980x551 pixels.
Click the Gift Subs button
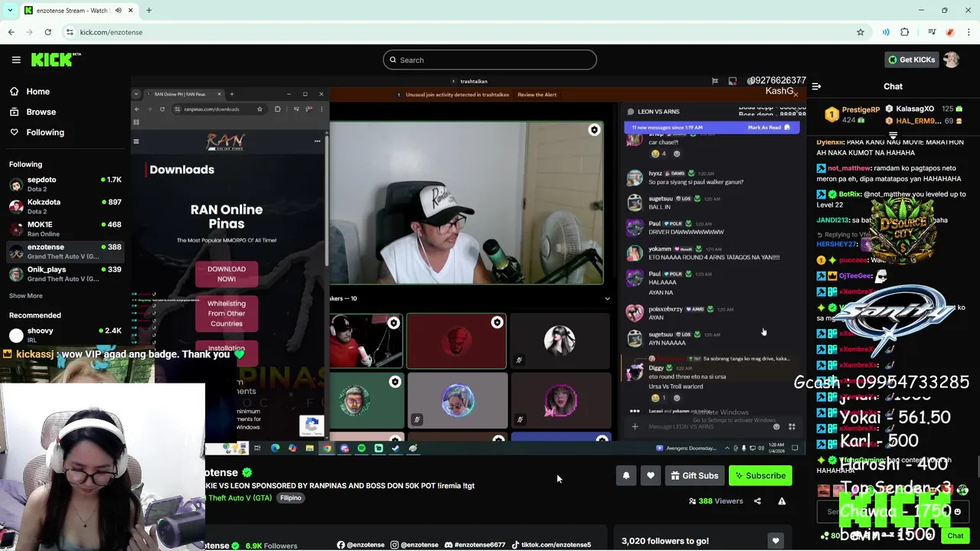click(694, 476)
